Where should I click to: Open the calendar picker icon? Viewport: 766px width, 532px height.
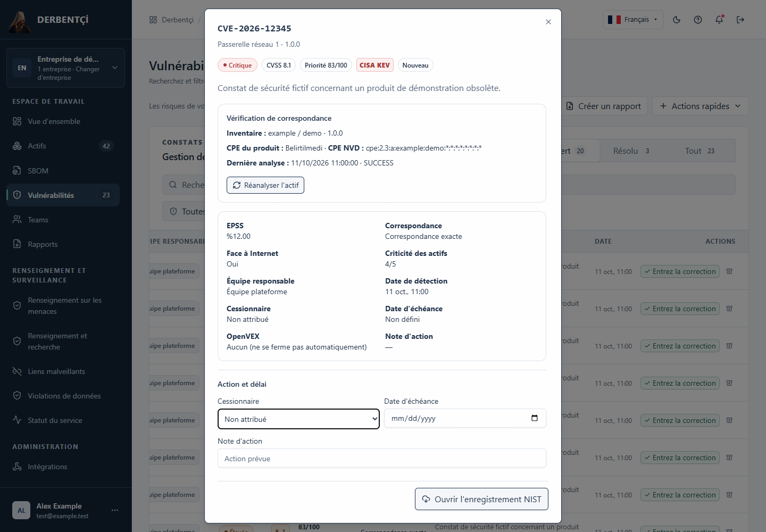pos(535,418)
